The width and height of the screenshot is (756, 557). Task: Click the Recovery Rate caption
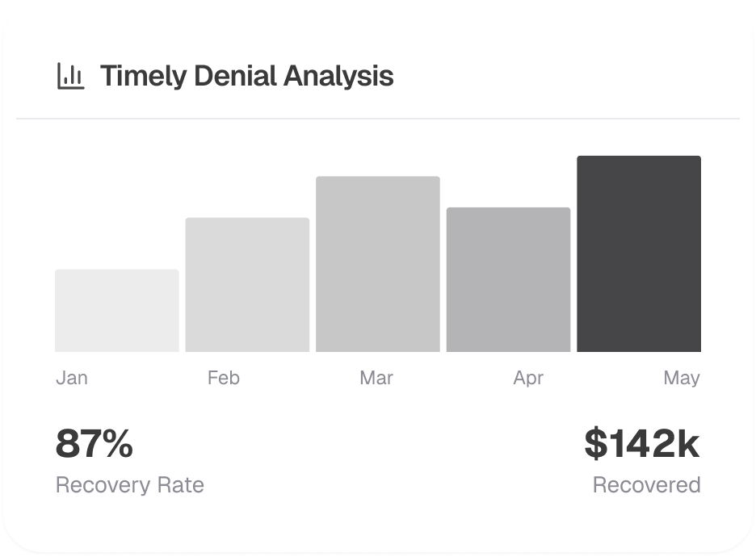coord(130,485)
